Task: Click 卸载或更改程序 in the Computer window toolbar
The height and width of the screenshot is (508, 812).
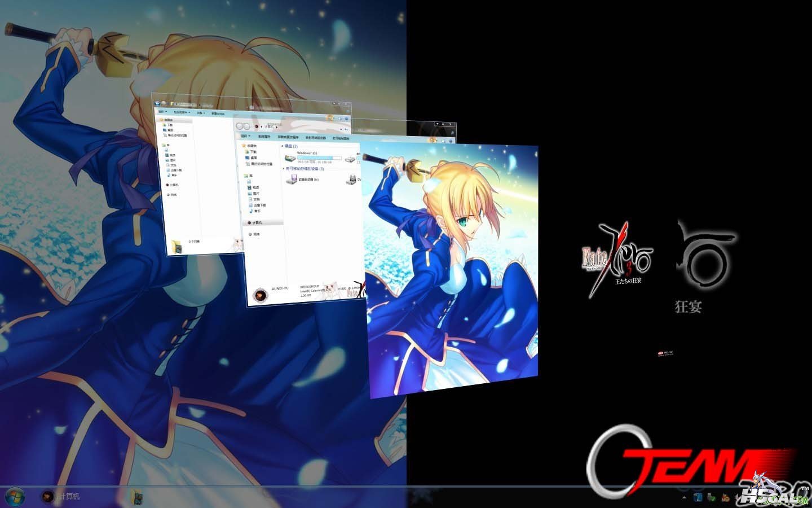Action: point(288,137)
